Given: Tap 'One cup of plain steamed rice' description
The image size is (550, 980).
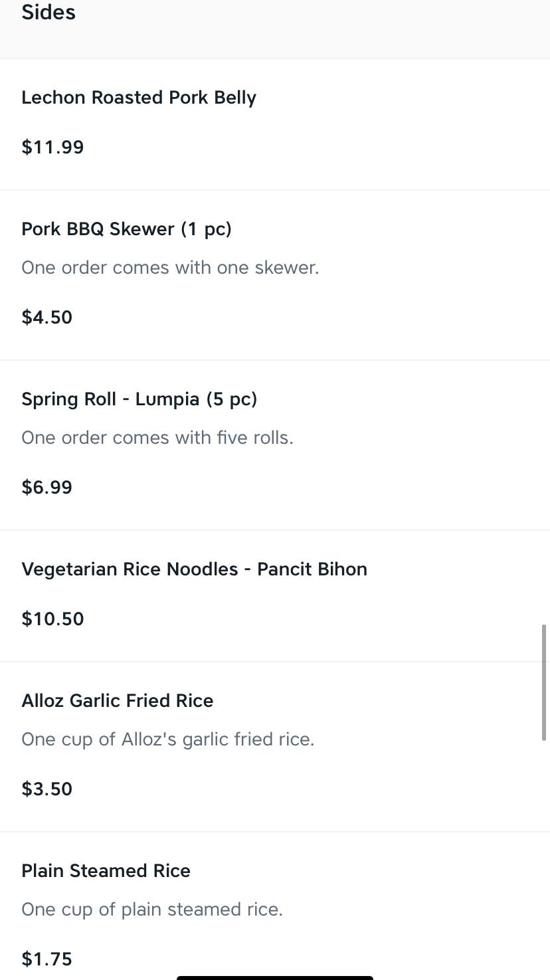Looking at the screenshot, I should (x=151, y=910).
